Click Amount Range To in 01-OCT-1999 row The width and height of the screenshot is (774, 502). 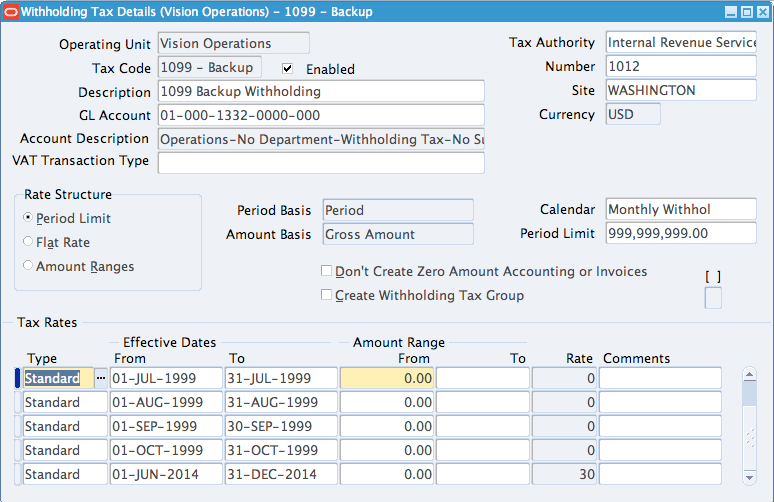click(x=483, y=450)
